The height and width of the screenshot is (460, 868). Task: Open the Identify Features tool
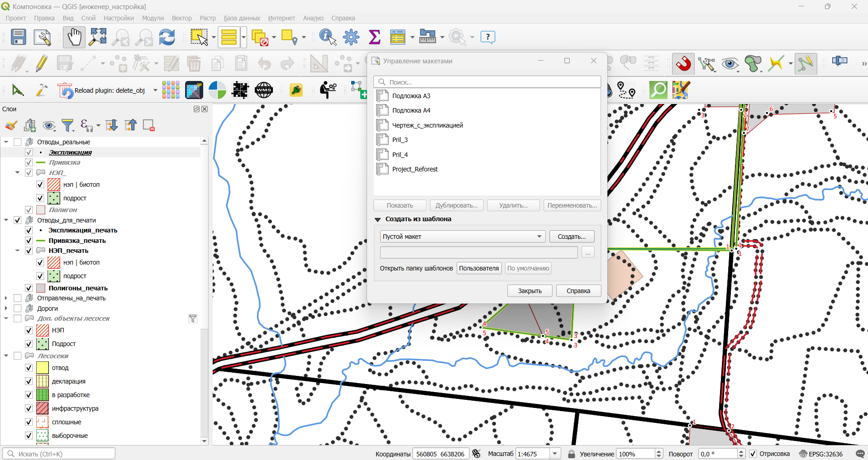(x=328, y=37)
